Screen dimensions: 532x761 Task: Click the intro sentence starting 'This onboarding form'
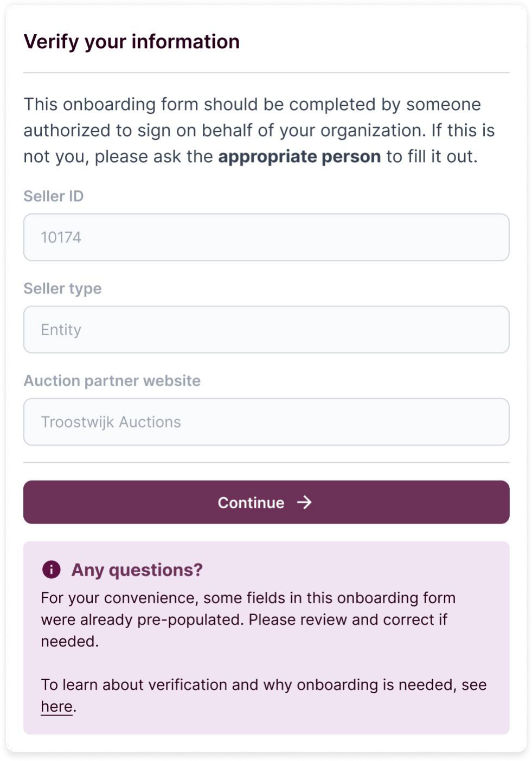point(252,104)
